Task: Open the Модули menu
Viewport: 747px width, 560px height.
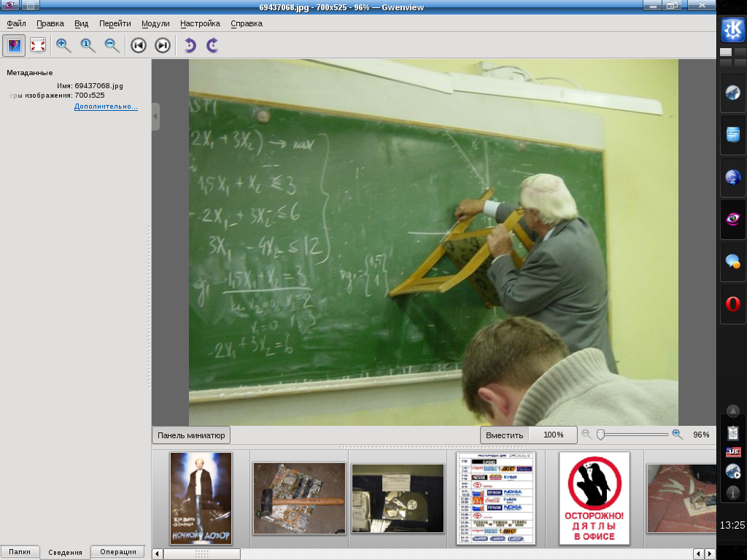Action: (x=155, y=23)
